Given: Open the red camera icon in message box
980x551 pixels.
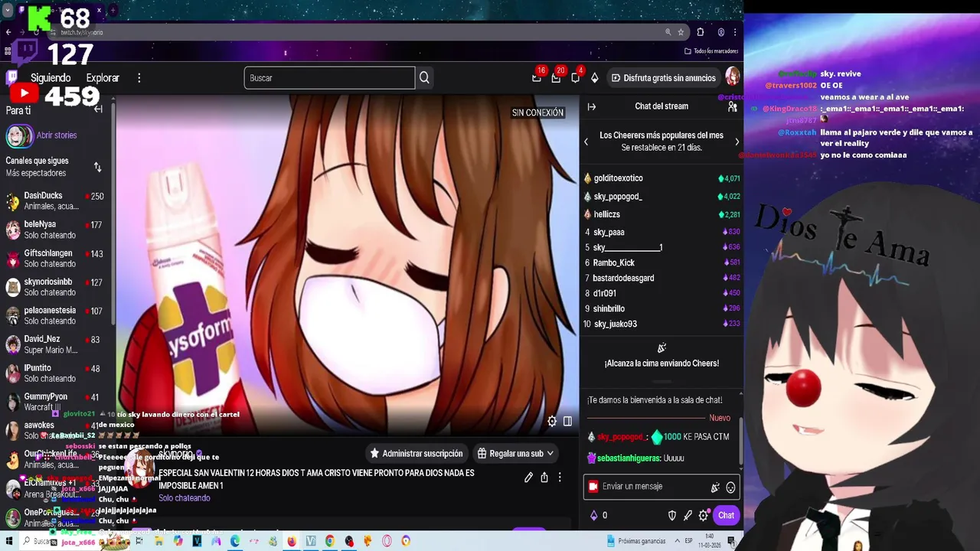Looking at the screenshot, I should click(x=593, y=487).
